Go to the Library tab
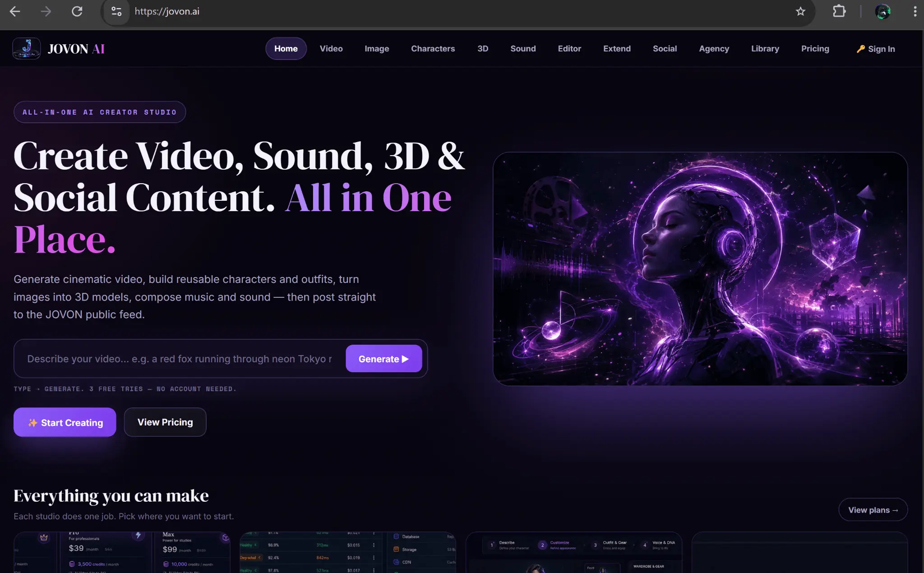The image size is (924, 573). pyautogui.click(x=765, y=49)
